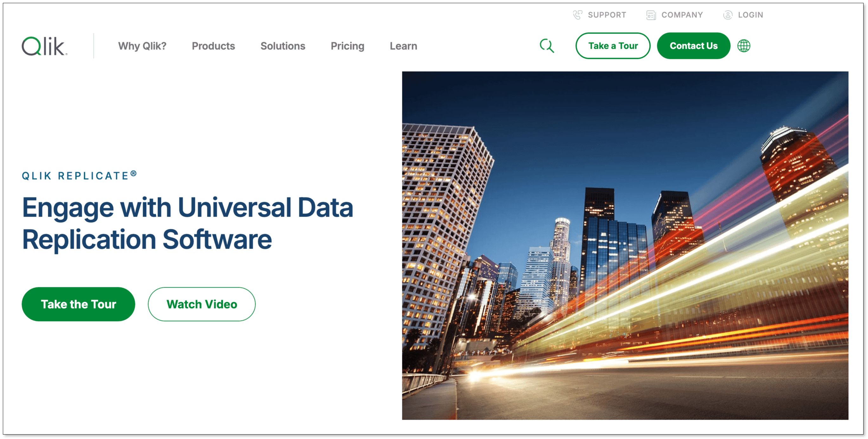Open the Learn menu
The image size is (868, 439).
click(x=403, y=46)
